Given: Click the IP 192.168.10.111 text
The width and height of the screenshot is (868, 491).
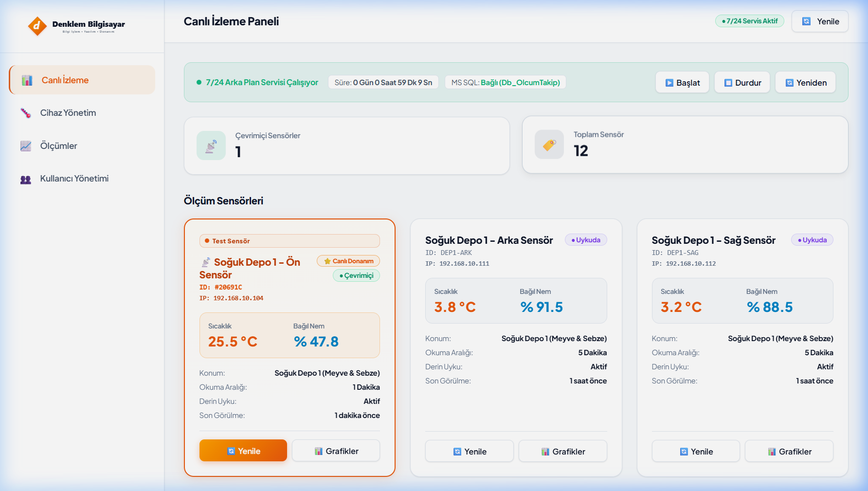Looking at the screenshot, I should pyautogui.click(x=457, y=263).
